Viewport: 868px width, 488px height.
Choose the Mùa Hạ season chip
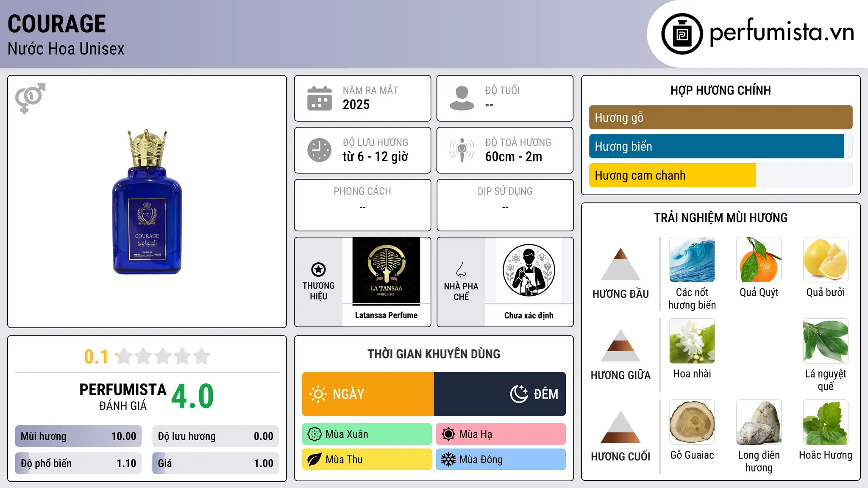point(501,434)
